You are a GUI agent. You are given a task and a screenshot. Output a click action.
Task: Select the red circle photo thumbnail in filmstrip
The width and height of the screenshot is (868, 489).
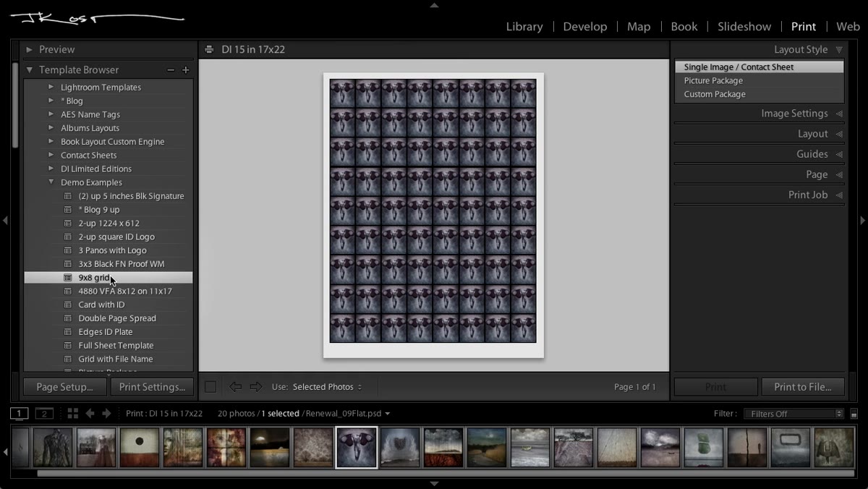pos(140,448)
